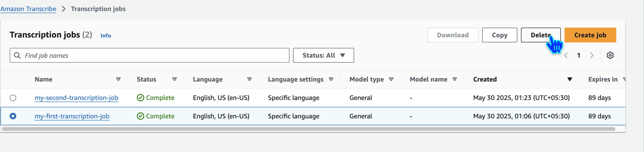This screenshot has width=644, height=152.
Task: Open the table preferences gear icon
Action: [610, 55]
